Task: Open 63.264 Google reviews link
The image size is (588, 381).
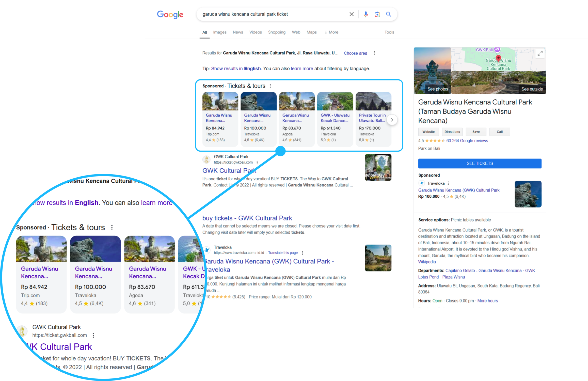Action: [x=467, y=140]
